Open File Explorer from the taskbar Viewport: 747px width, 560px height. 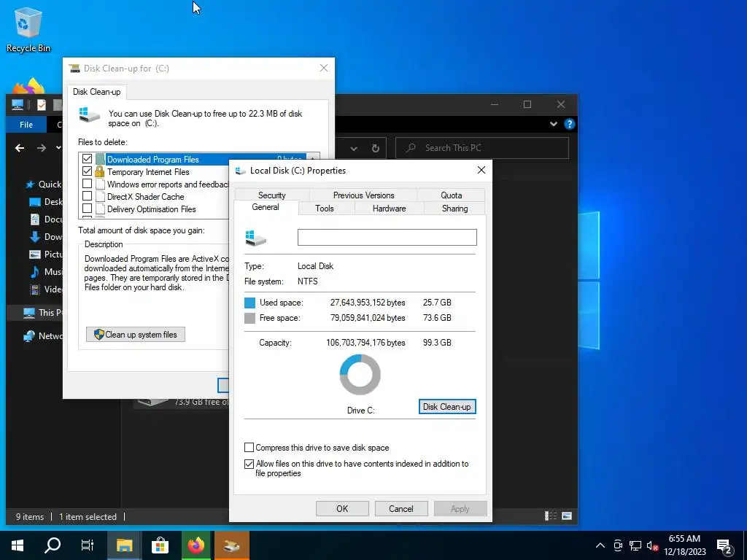tap(124, 545)
